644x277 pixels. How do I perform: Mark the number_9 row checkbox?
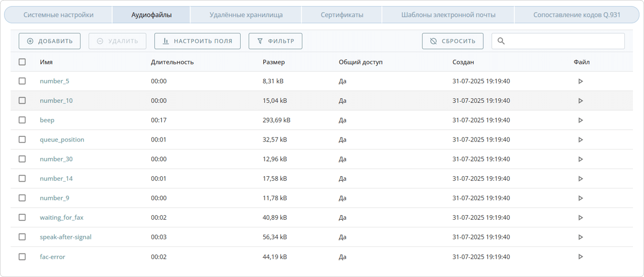click(x=22, y=198)
